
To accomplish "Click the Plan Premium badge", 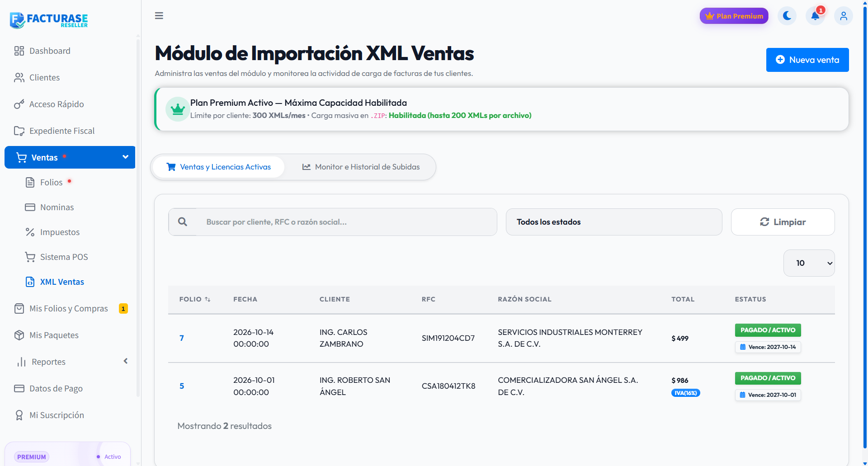I will 734,16.
